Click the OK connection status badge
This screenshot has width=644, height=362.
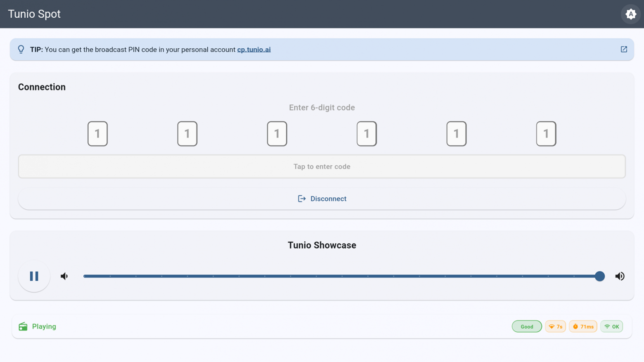tap(612, 327)
